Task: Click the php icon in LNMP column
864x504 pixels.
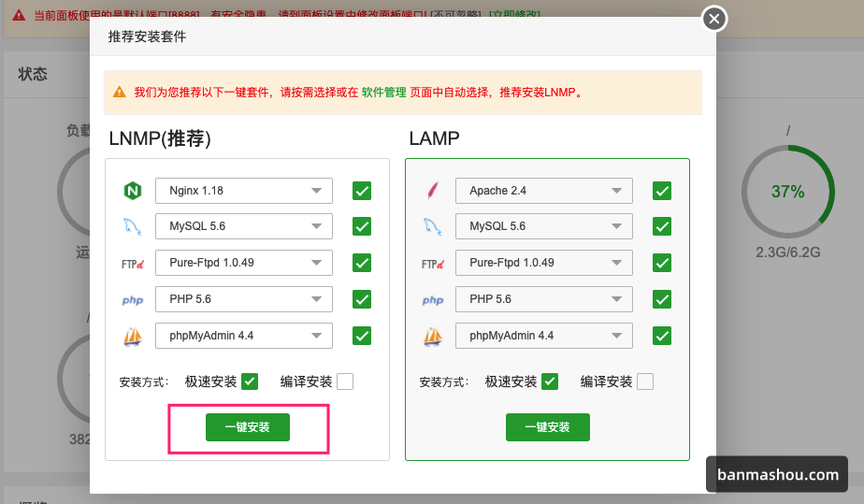Action: (x=133, y=300)
